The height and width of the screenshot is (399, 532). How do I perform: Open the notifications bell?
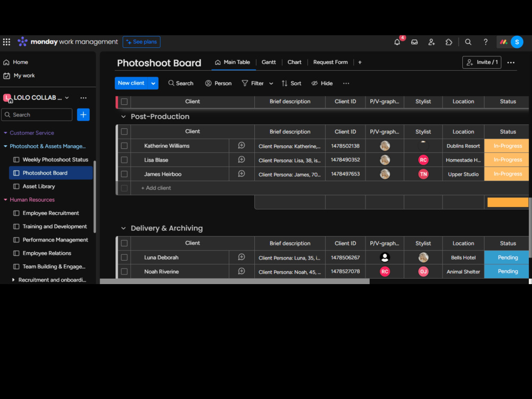(x=397, y=42)
